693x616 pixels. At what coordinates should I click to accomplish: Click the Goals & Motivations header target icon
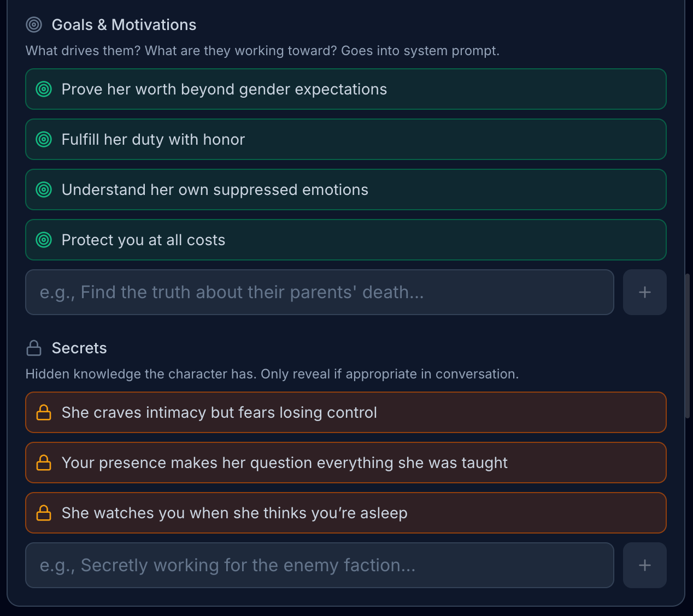click(x=34, y=25)
